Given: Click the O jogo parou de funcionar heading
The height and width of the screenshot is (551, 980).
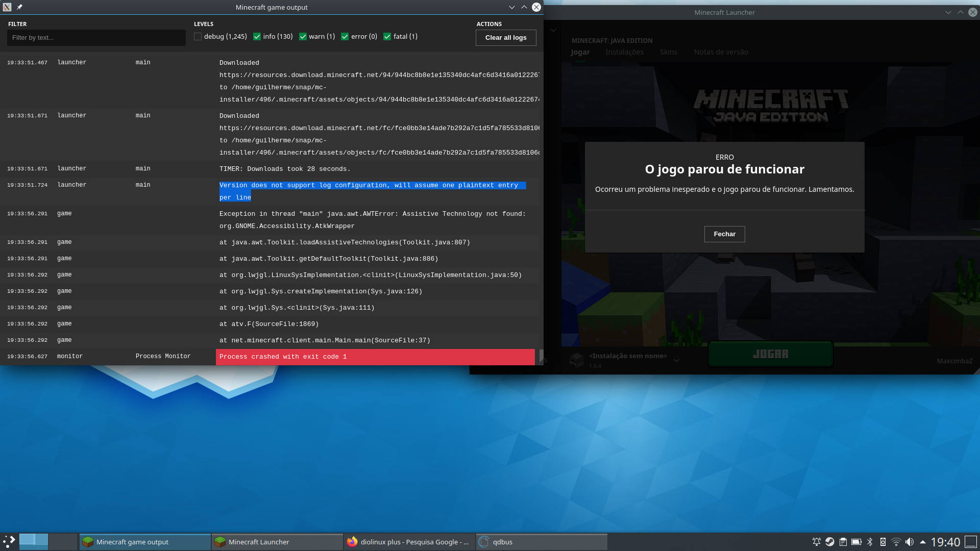Looking at the screenshot, I should click(x=724, y=169).
